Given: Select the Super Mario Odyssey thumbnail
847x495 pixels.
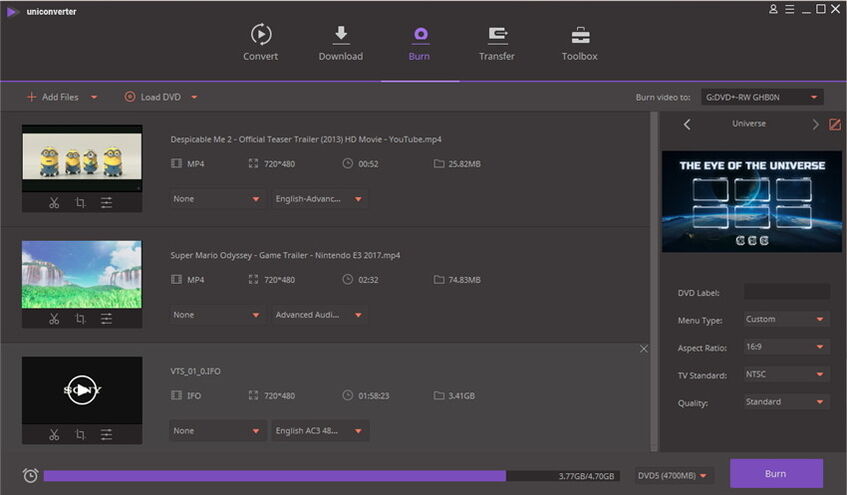Looking at the screenshot, I should tap(82, 275).
